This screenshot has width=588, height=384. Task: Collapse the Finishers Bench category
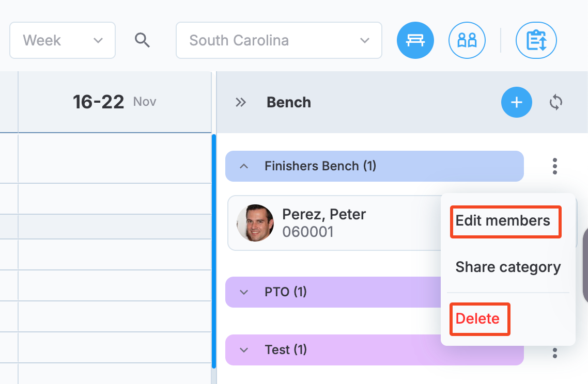244,166
